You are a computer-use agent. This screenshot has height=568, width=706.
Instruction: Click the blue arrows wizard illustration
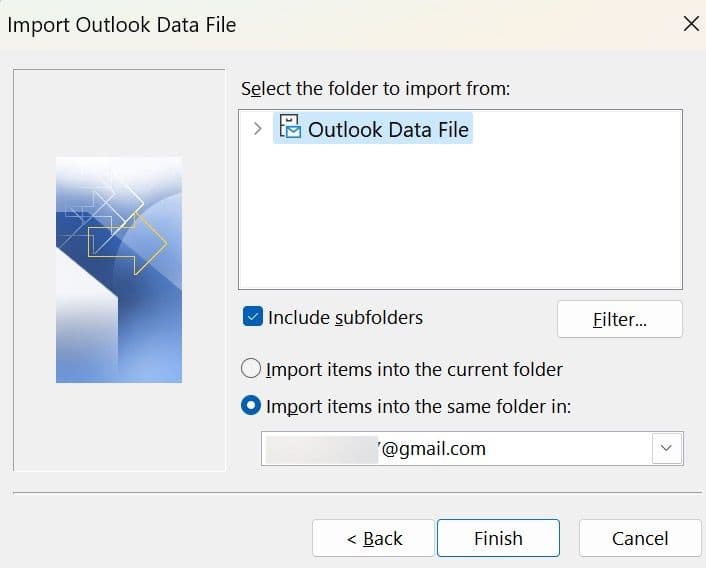click(119, 269)
